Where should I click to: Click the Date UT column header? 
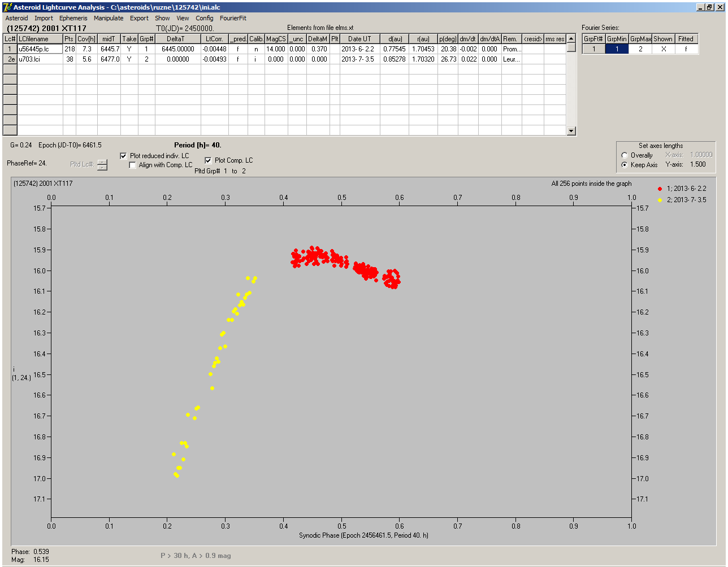pos(359,39)
